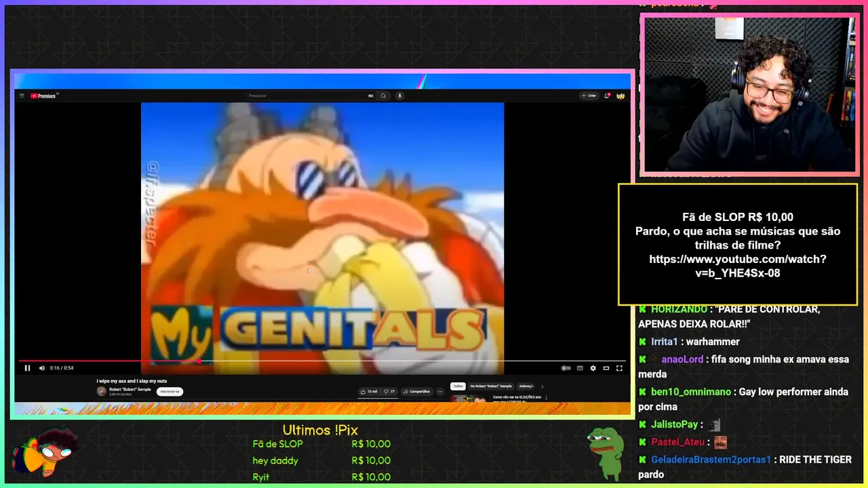This screenshot has height=488, width=868.
Task: Click the 'Fã de SLOP R$ 10,00' donation header
Action: 738,217
